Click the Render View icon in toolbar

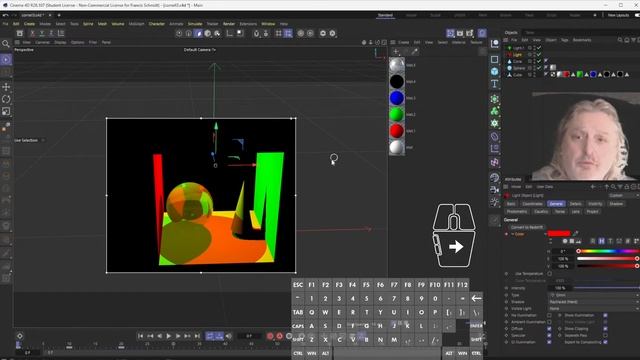point(451,33)
